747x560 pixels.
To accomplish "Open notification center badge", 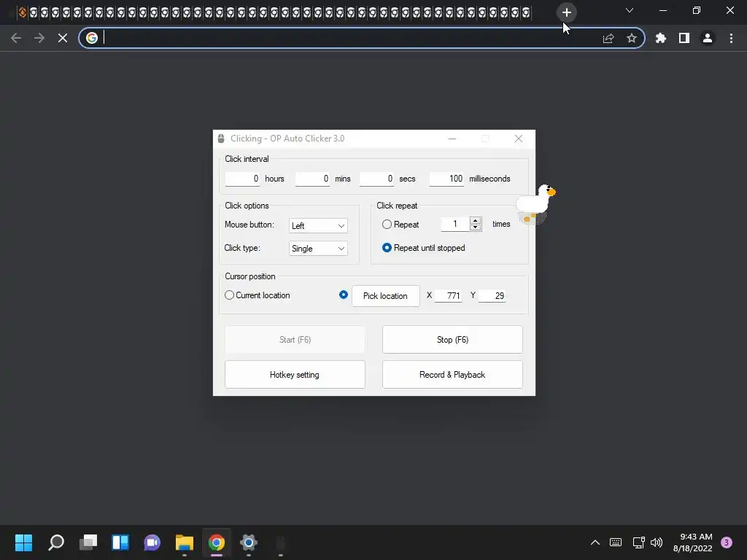I will [727, 542].
